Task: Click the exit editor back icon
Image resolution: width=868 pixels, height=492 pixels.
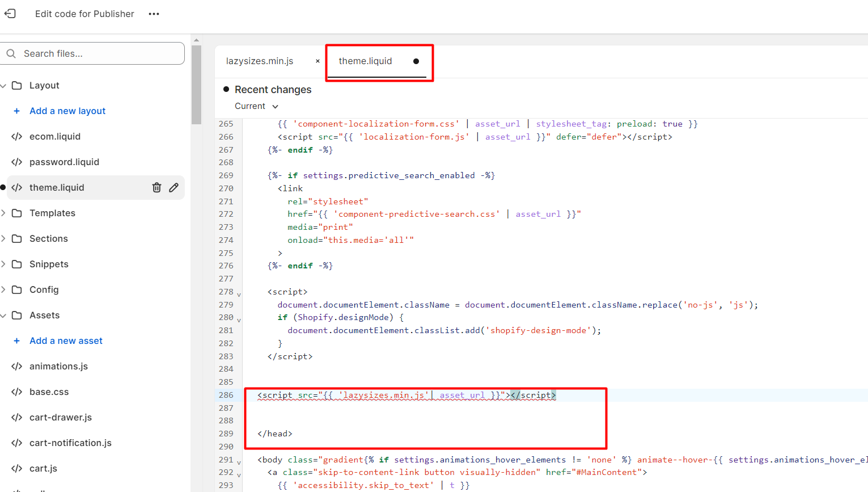Action: 10,13
